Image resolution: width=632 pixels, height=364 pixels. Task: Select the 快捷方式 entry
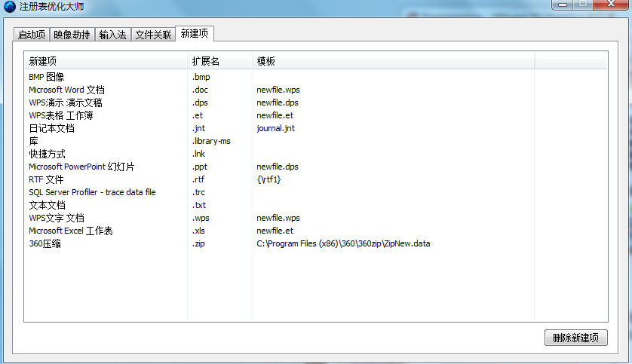[48, 154]
